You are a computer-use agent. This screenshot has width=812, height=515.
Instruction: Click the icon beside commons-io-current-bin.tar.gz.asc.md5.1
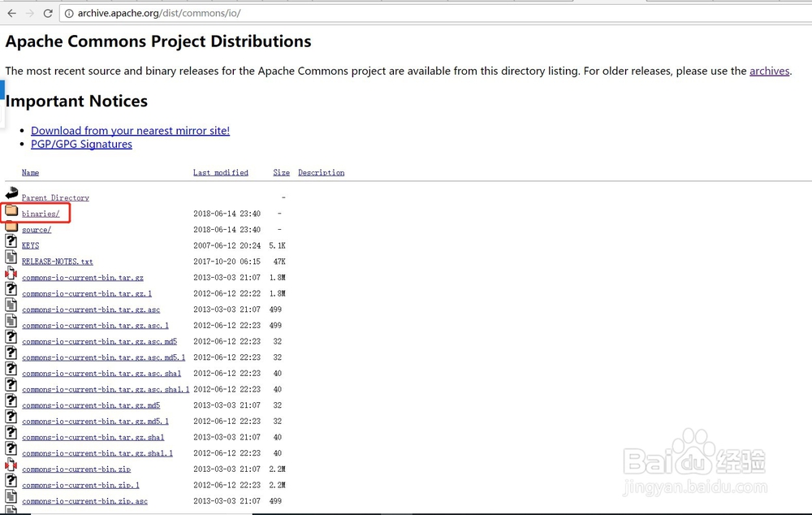tap(11, 353)
